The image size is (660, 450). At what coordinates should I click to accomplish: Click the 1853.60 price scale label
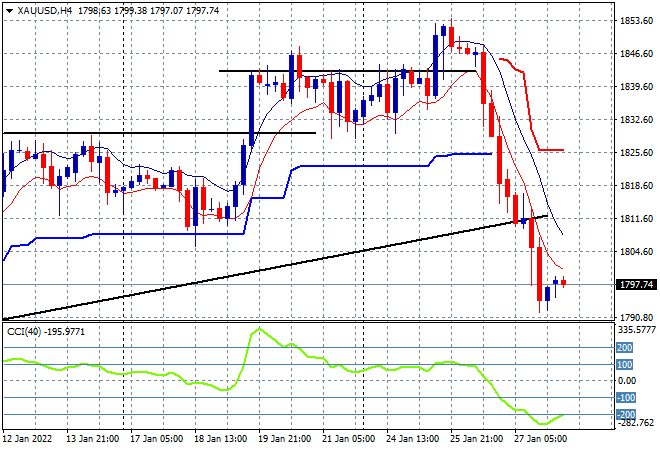point(636,21)
